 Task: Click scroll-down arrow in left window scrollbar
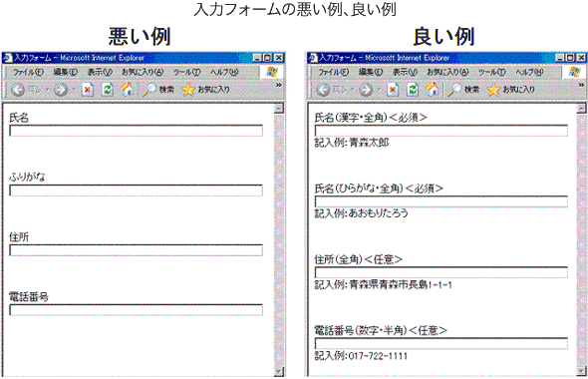pyautogui.click(x=279, y=371)
